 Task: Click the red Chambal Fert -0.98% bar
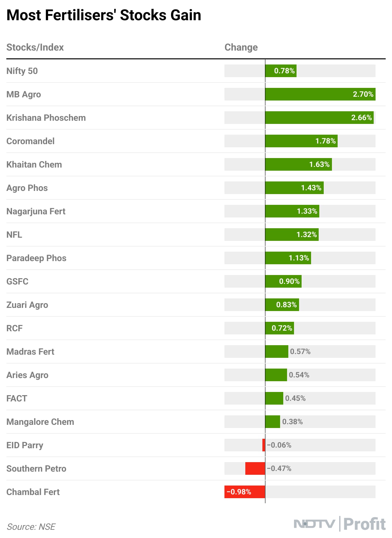click(245, 492)
